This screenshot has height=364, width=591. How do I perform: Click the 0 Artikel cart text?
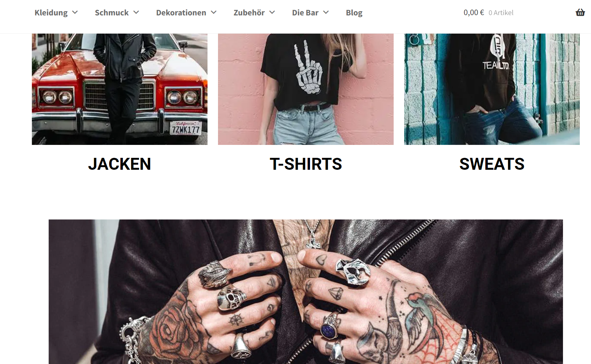coord(501,13)
